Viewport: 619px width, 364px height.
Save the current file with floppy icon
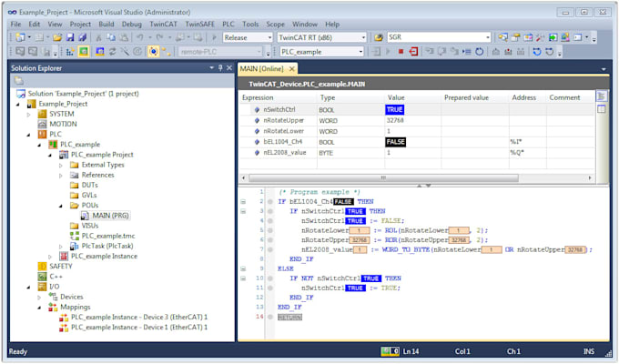70,37
